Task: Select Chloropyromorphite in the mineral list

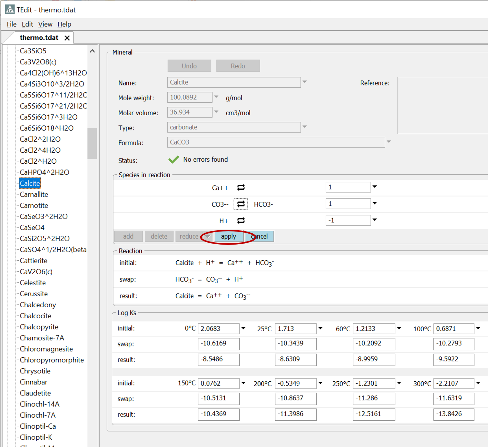Action: click(52, 360)
